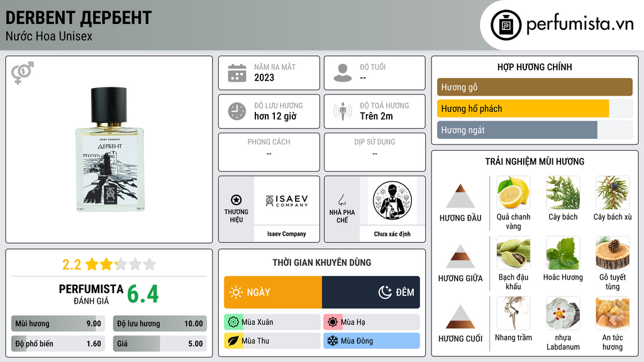Click the perfumista.vn site name text
Image resolution: width=644 pixels, height=362 pixels.
[x=580, y=24]
